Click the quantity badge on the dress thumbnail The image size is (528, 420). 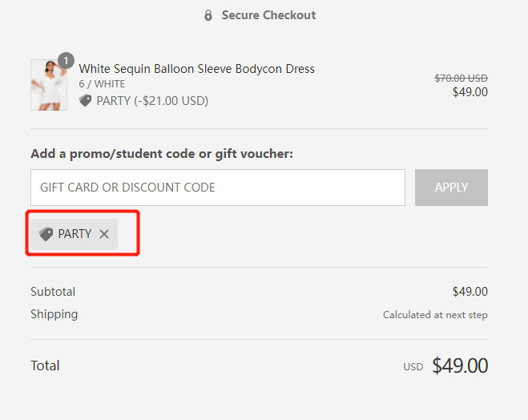pos(66,61)
